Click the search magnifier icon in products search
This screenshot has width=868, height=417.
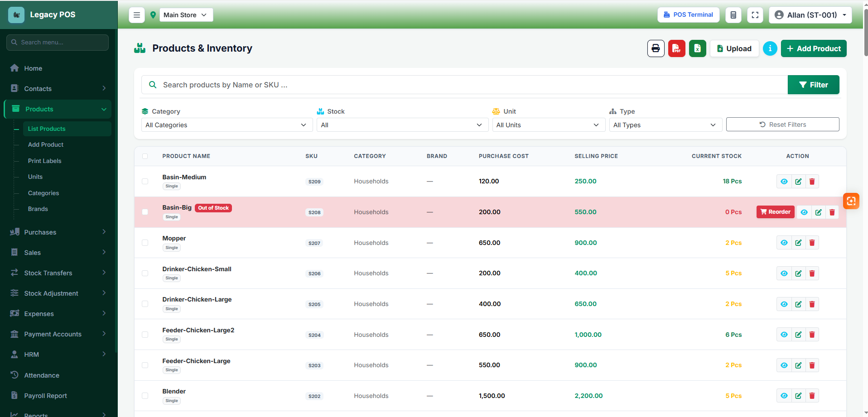point(153,85)
